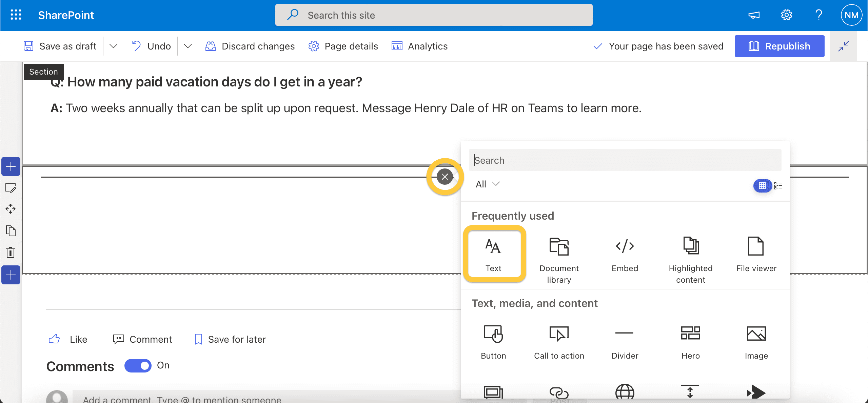Open Analytics page menu item

(419, 46)
